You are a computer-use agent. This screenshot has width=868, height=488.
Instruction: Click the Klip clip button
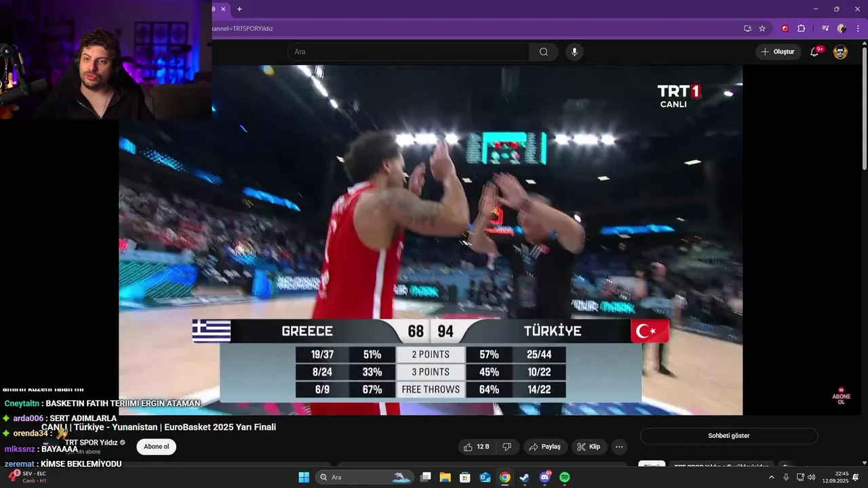point(589,447)
